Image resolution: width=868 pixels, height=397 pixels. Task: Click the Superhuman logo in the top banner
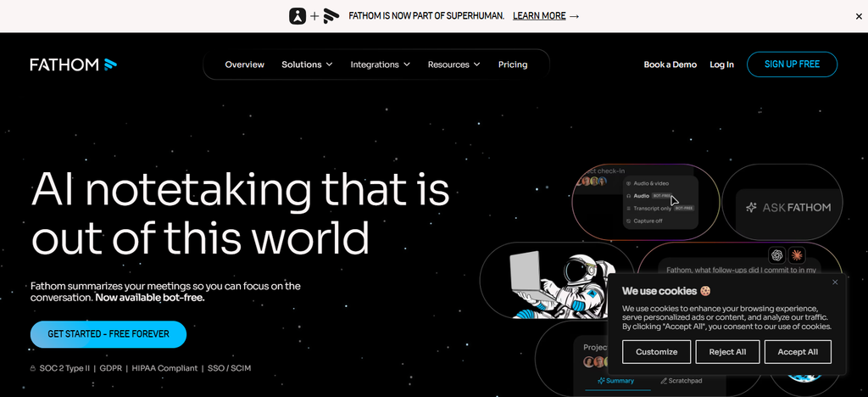point(298,16)
